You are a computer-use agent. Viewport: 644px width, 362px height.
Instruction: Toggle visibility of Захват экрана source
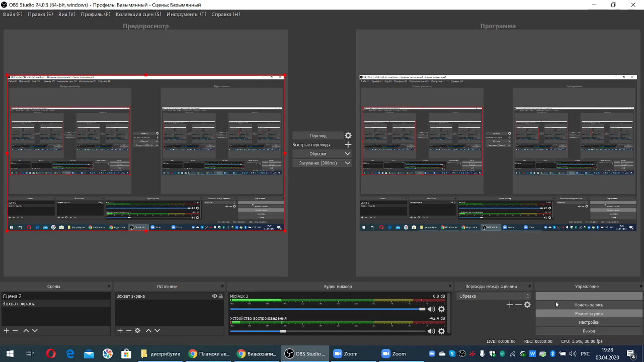[x=214, y=296]
